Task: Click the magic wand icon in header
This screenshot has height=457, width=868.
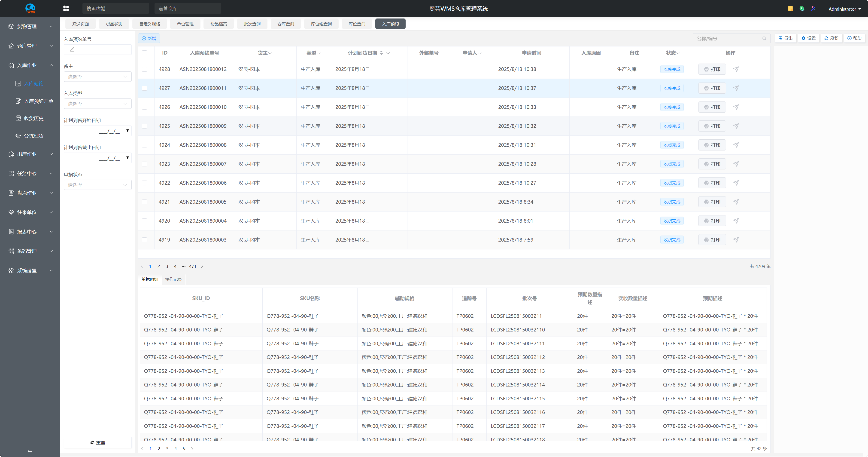Action: (813, 8)
